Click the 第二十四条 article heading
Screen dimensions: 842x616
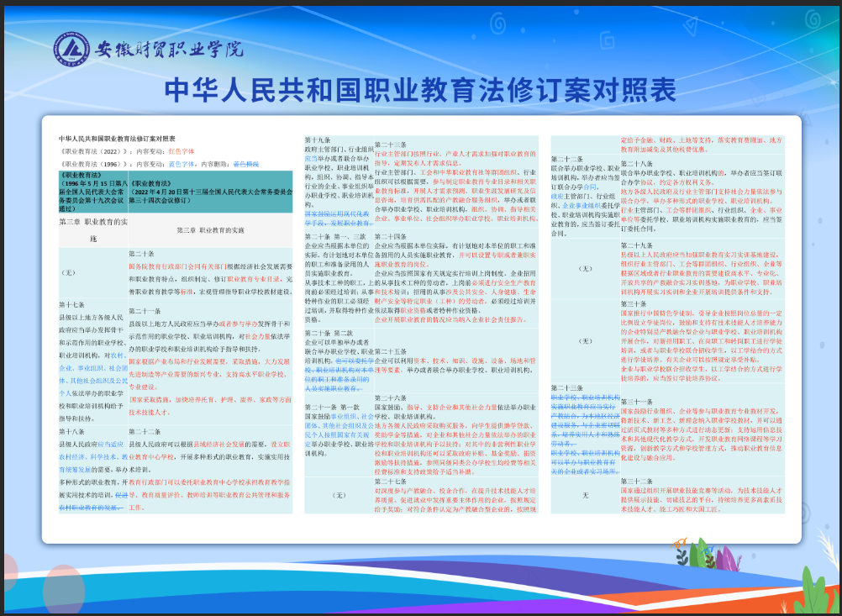point(391,237)
